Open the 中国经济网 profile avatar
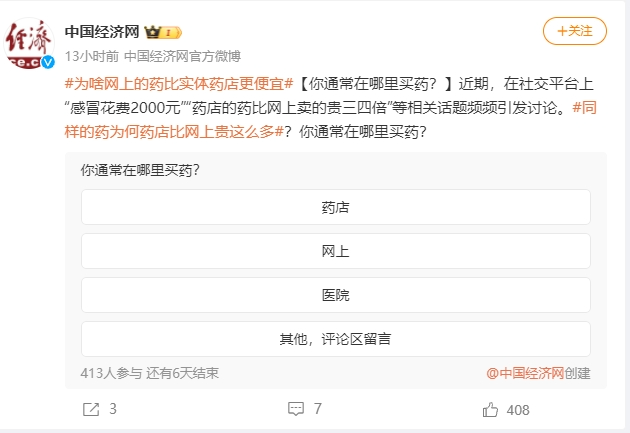 point(29,43)
